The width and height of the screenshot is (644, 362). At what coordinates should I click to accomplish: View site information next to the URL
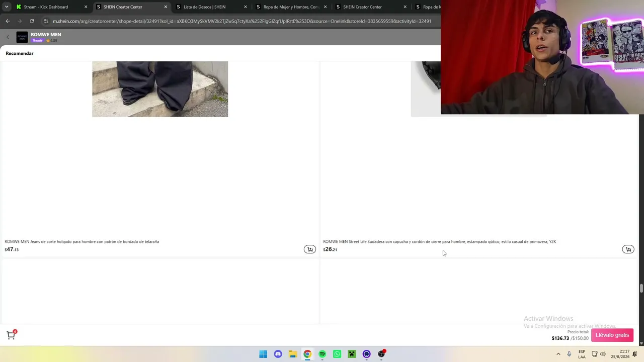pos(46,21)
